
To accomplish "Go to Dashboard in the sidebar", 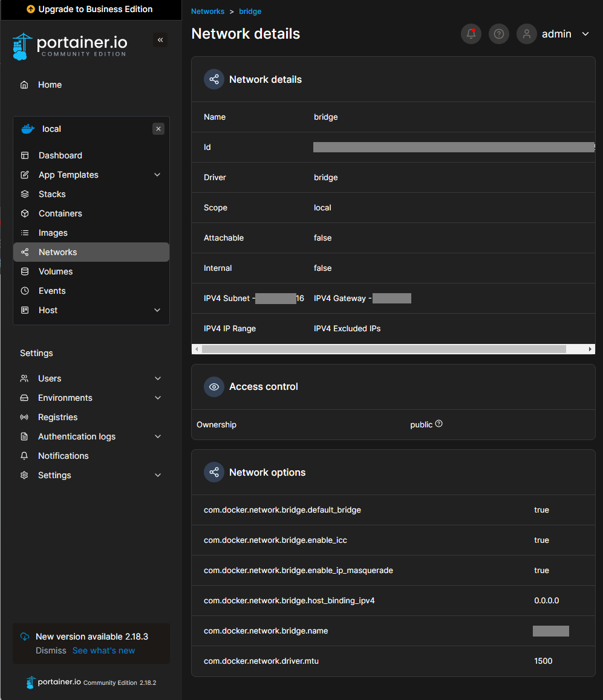I will pos(91,155).
